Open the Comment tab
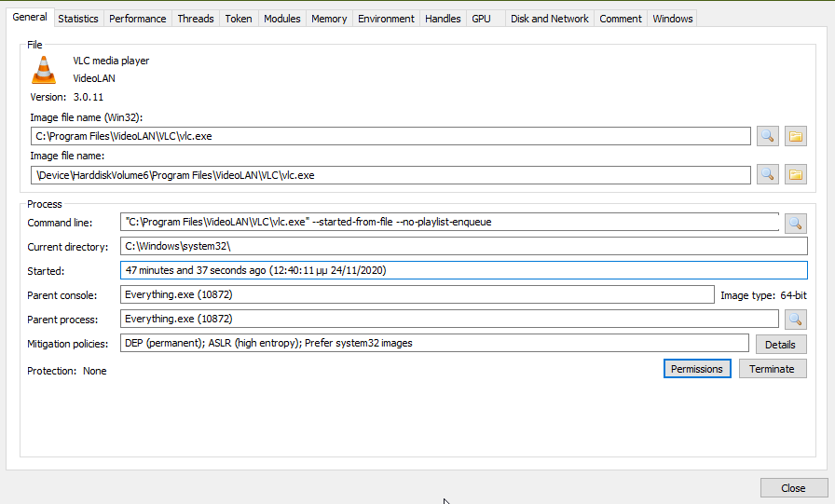Viewport: 835px width, 504px height. 621,19
